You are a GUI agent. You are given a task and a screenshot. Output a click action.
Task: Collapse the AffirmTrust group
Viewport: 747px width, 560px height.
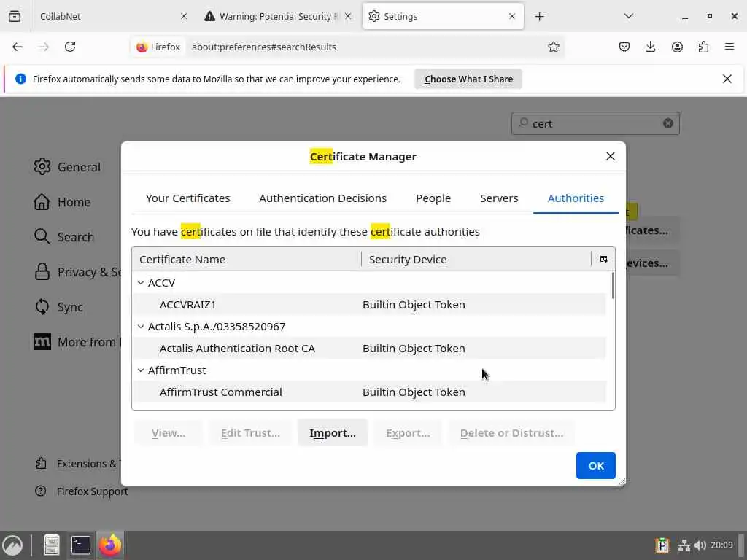pos(141,370)
